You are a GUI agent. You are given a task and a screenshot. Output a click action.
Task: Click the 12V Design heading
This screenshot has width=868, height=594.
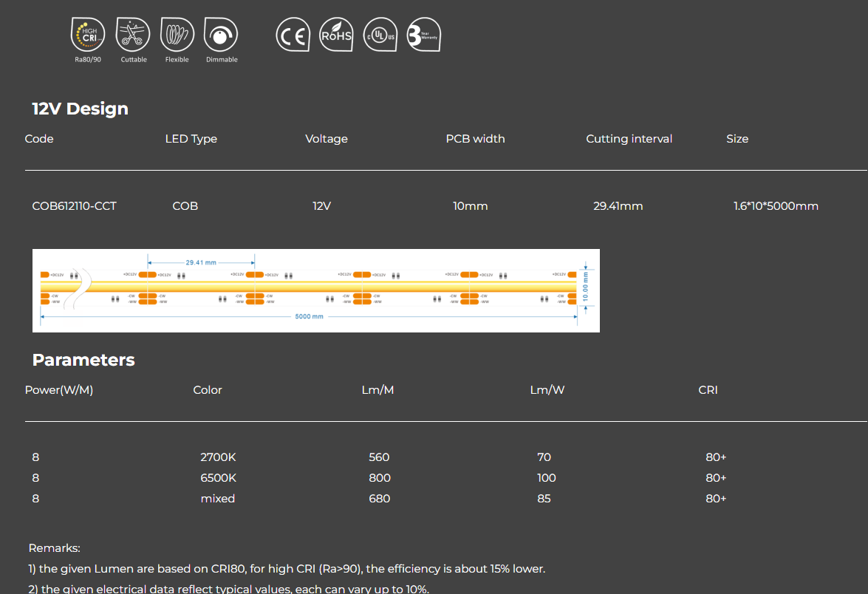(79, 108)
